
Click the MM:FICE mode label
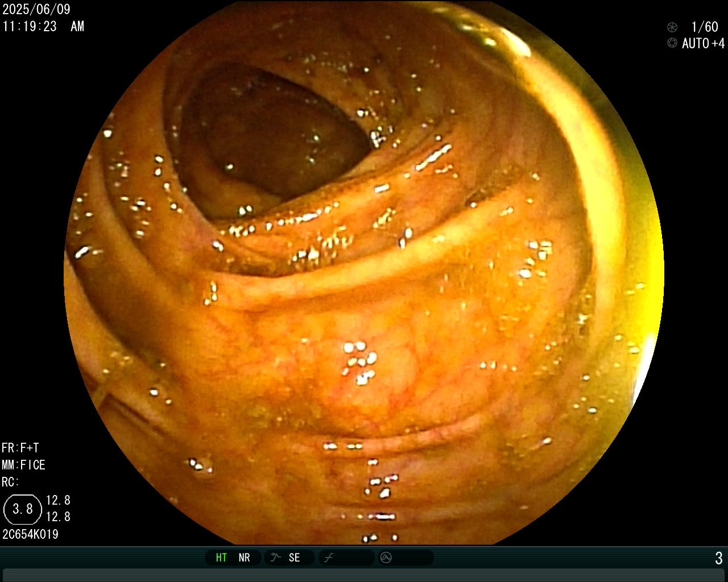click(23, 465)
